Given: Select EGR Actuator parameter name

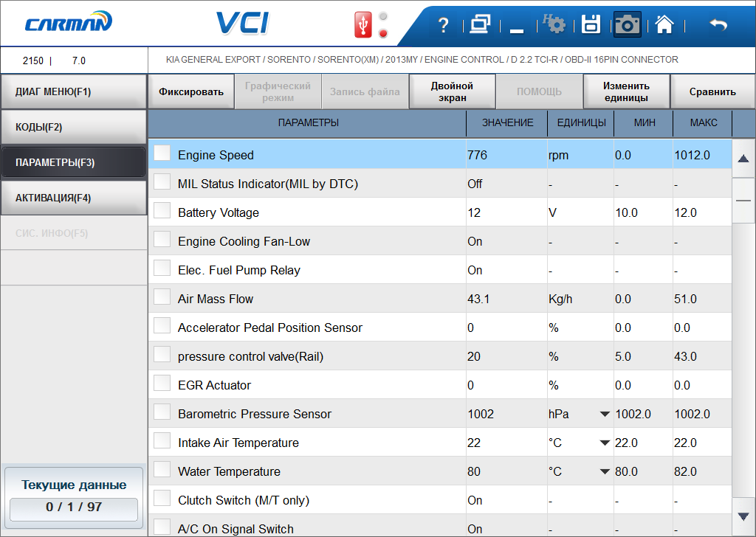Looking at the screenshot, I should coord(215,385).
